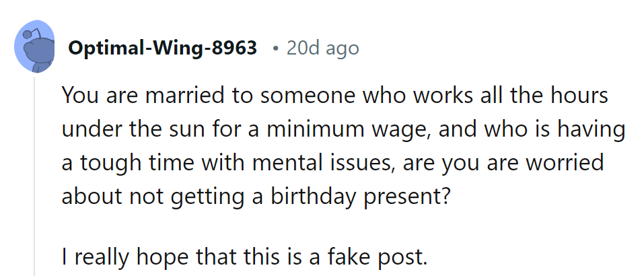Click the line starting "under the sun"
The height and width of the screenshot is (276, 644).
point(343,129)
